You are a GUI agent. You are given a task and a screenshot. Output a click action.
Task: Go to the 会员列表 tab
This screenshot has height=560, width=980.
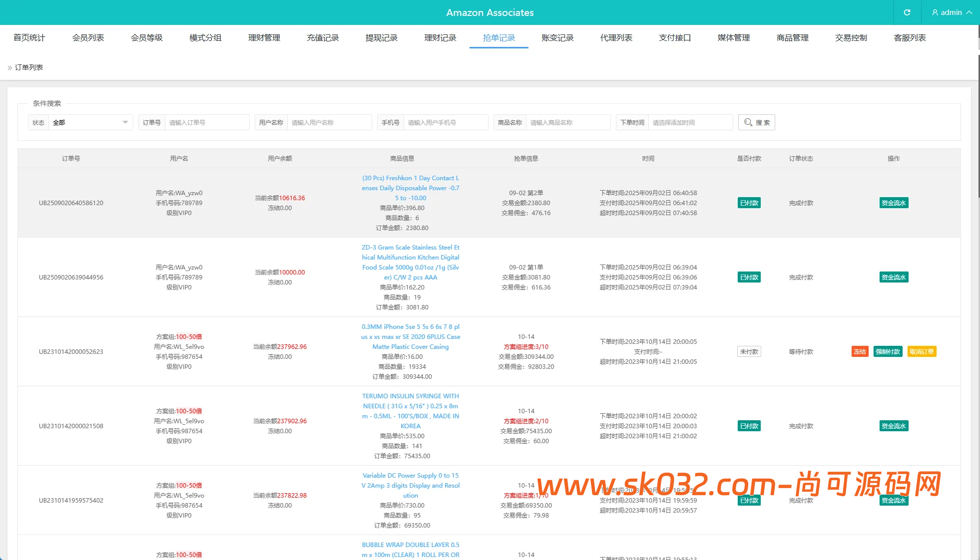coord(88,38)
